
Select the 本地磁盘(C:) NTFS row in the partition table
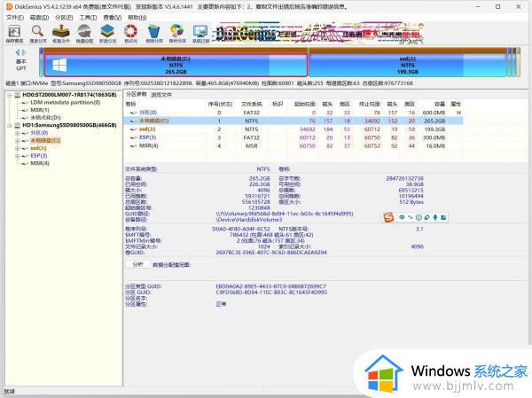click(x=293, y=121)
